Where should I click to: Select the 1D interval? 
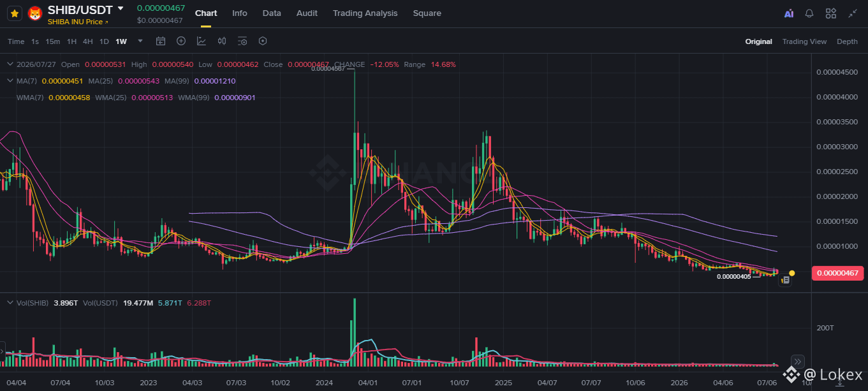(104, 41)
